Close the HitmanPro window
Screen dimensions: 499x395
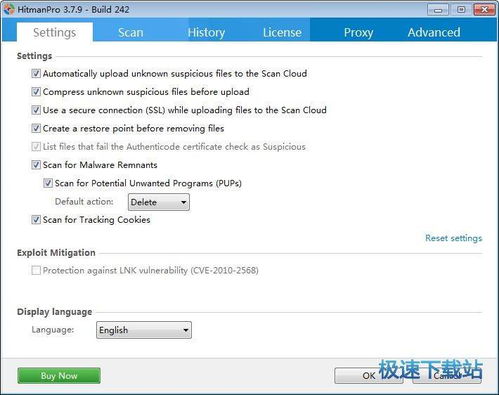(x=484, y=10)
